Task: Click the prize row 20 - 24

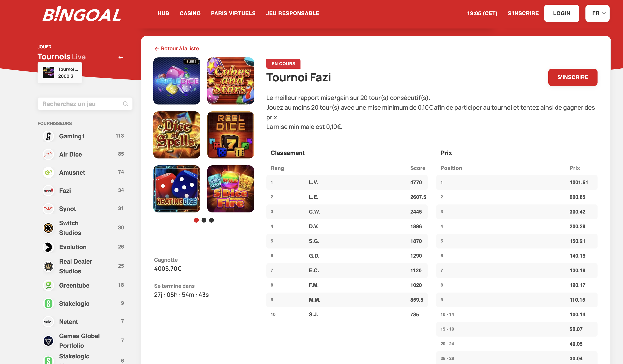Action: pos(517,344)
